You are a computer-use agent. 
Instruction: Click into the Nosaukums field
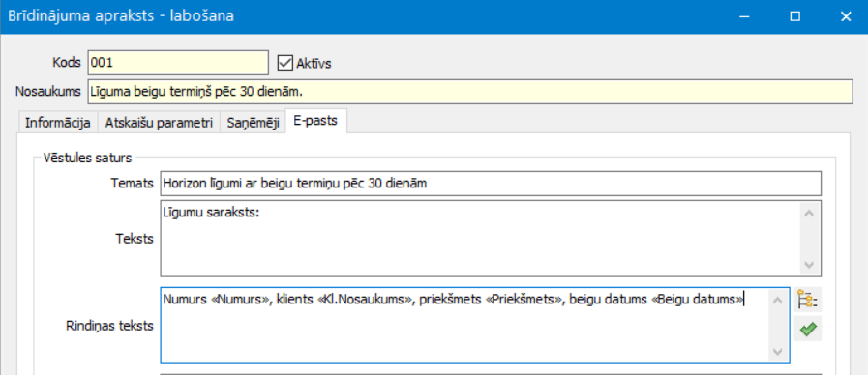point(469,92)
